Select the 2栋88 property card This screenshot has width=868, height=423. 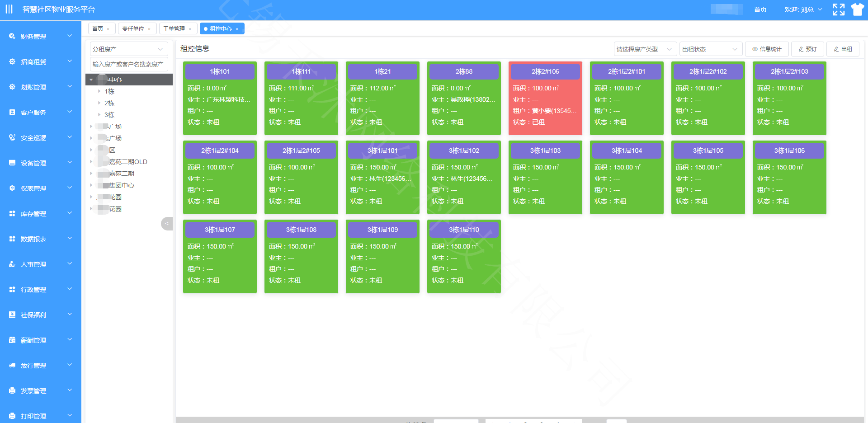tap(464, 98)
